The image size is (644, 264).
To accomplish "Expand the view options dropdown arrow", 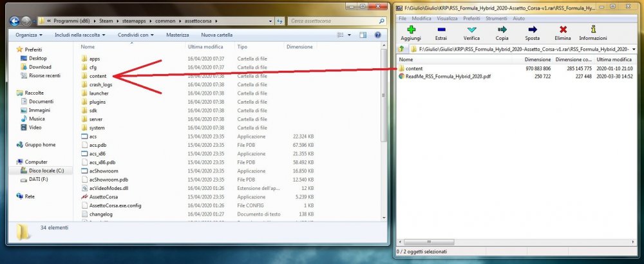I will pos(349,35).
